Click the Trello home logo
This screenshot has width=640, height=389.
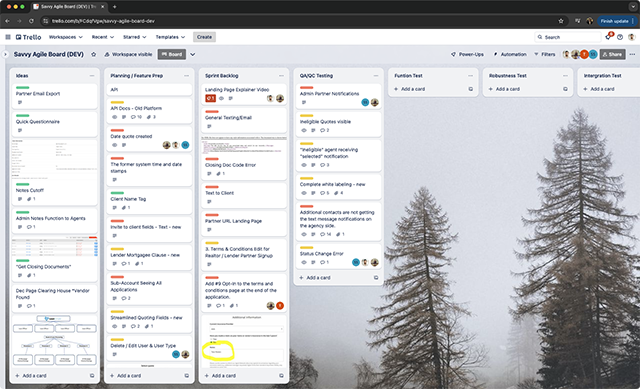point(29,37)
